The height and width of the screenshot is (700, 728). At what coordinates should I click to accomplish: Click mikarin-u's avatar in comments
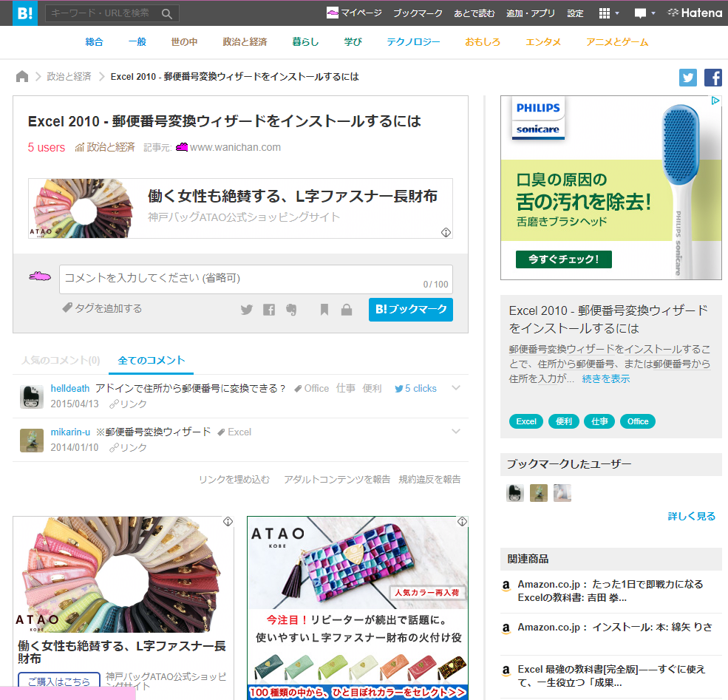pos(32,441)
